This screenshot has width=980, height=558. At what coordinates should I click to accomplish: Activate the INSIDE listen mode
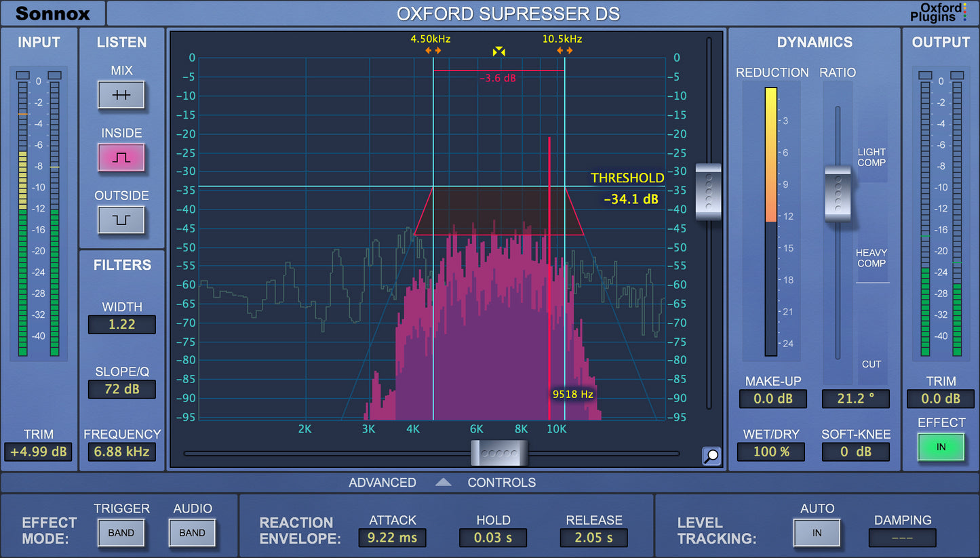coord(121,157)
